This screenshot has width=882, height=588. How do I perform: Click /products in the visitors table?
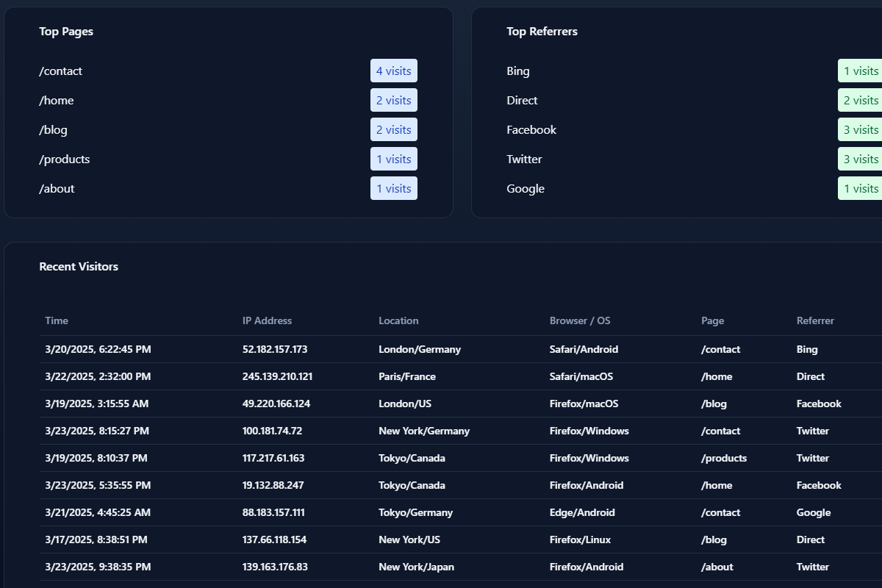click(724, 458)
